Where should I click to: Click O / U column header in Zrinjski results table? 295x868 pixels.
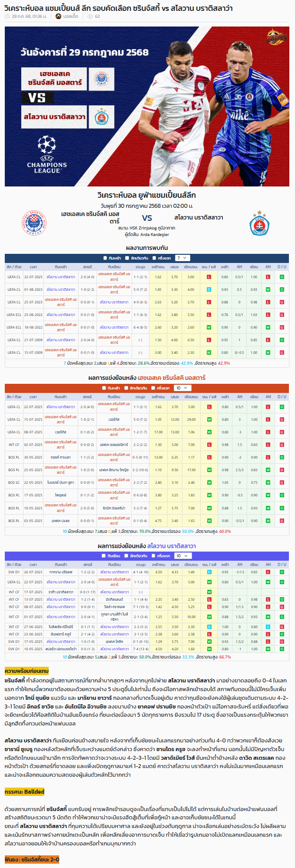tap(282, 397)
